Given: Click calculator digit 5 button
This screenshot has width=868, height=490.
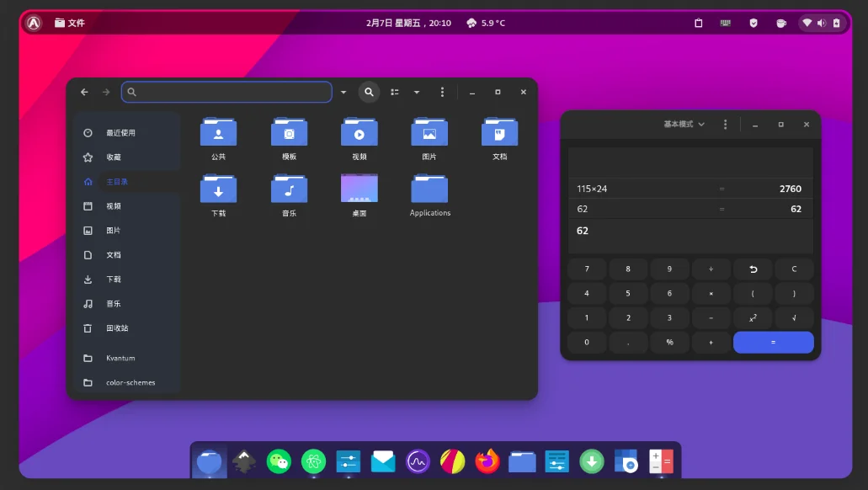Looking at the screenshot, I should (628, 294).
